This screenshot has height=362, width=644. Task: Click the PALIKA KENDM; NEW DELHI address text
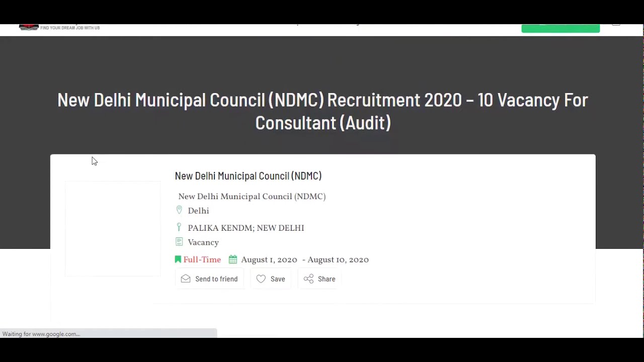click(246, 228)
